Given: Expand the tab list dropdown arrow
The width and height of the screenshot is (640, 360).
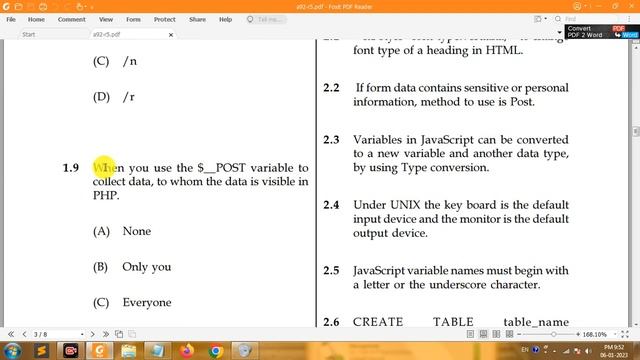Looking at the screenshot, I should pyautogui.click(x=559, y=33).
